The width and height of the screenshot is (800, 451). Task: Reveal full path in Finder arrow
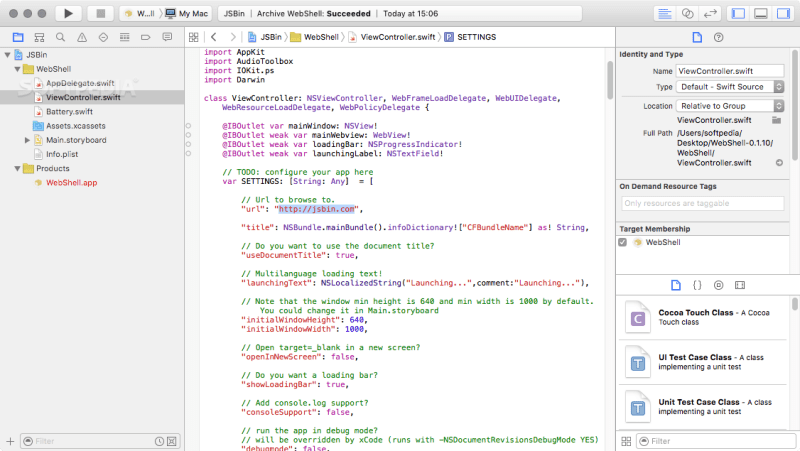(779, 163)
